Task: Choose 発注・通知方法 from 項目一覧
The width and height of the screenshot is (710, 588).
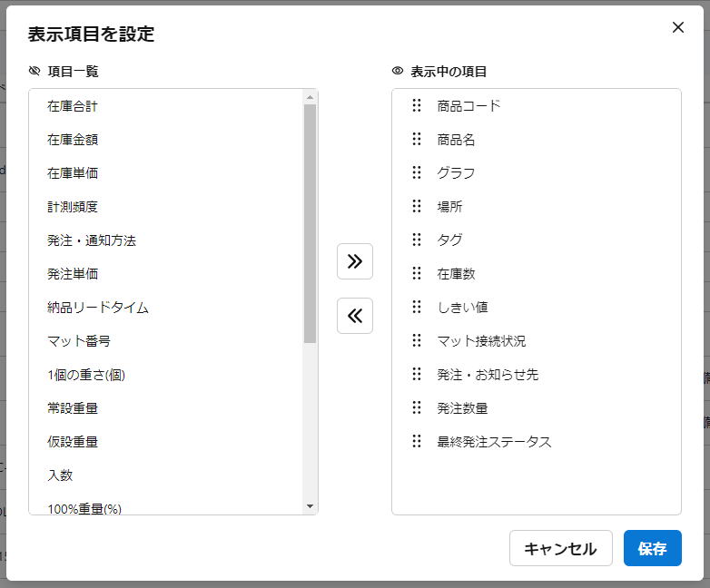Action: [92, 240]
